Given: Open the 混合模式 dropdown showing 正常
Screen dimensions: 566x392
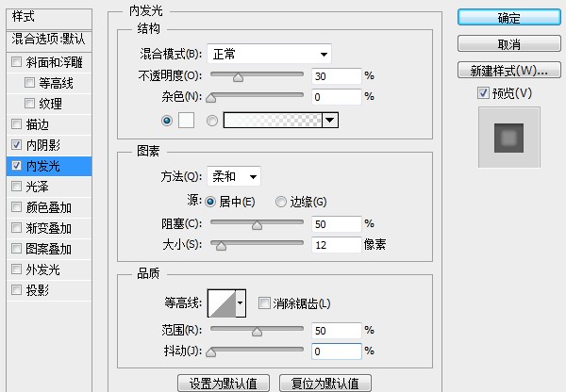Looking at the screenshot, I should [x=269, y=54].
